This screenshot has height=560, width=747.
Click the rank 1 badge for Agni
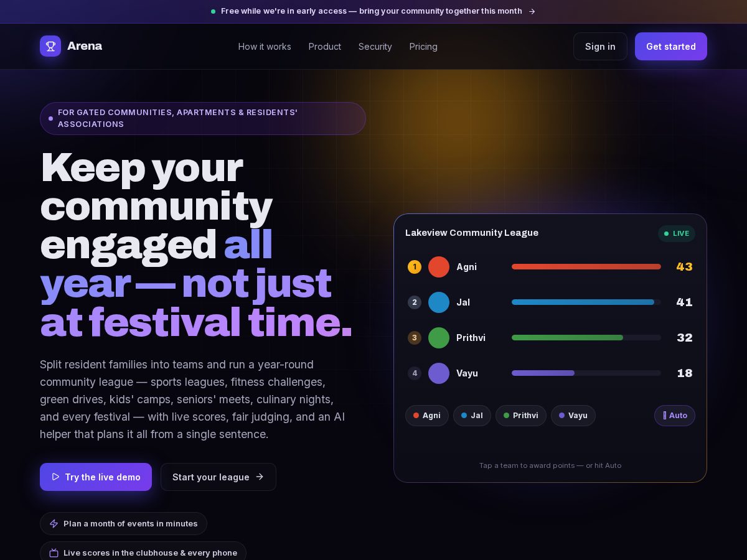pyautogui.click(x=415, y=267)
